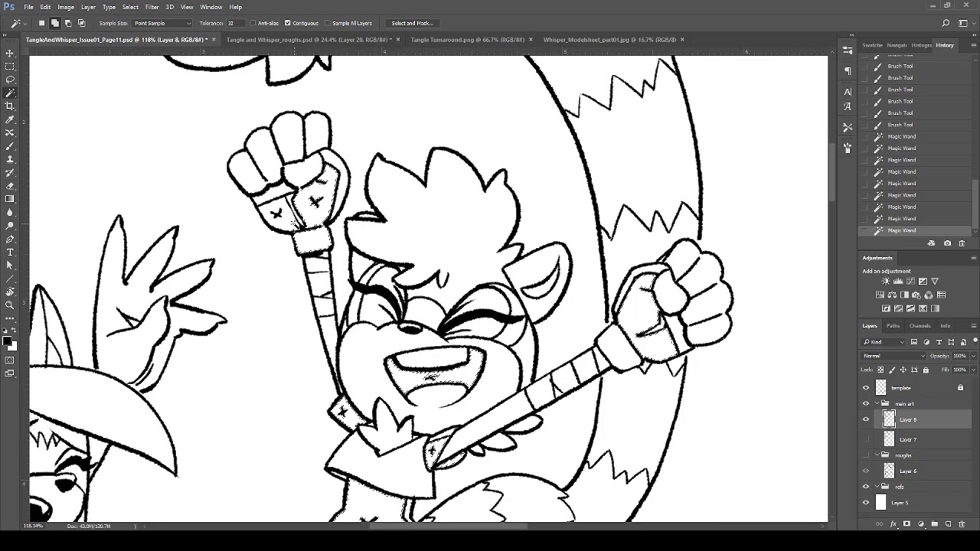This screenshot has width=980, height=551.
Task: Hide Layer 5 eye icon
Action: 866,503
